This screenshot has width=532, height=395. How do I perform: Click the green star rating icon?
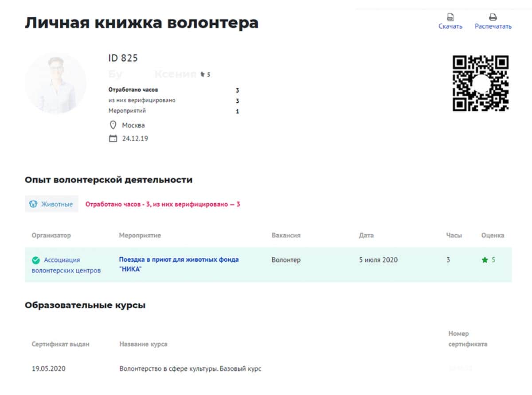tap(485, 260)
